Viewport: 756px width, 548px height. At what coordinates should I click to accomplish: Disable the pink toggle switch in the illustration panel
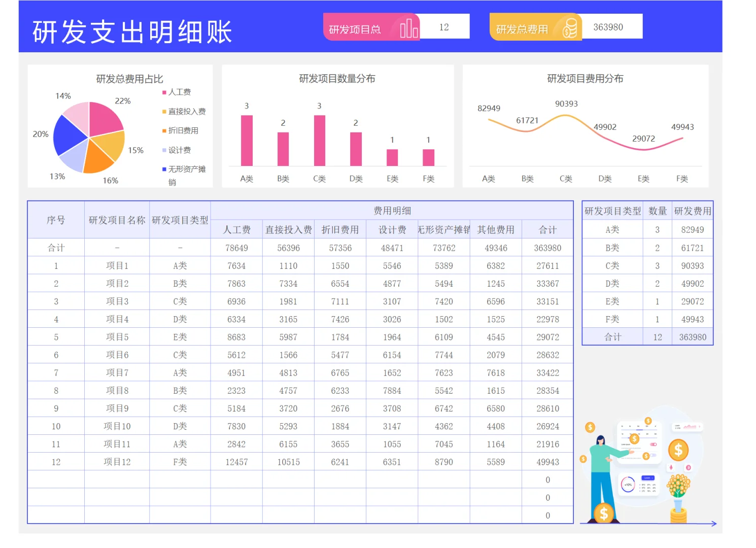point(654,444)
